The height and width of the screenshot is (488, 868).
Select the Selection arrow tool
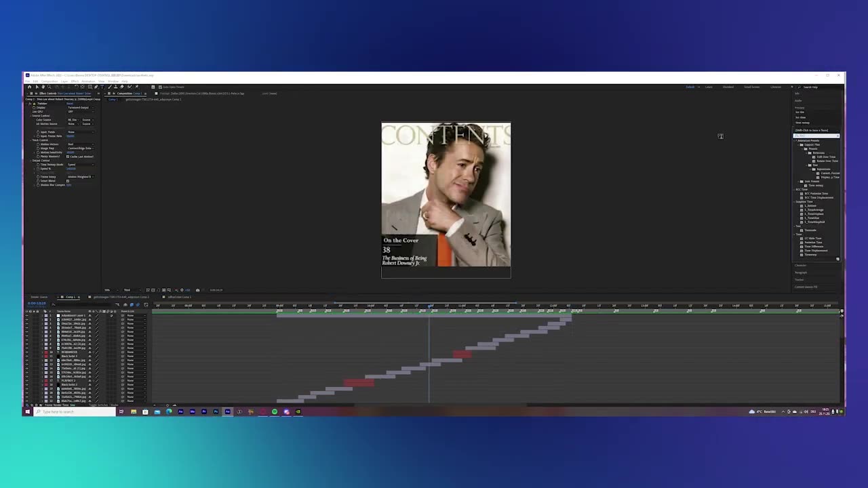coord(37,87)
